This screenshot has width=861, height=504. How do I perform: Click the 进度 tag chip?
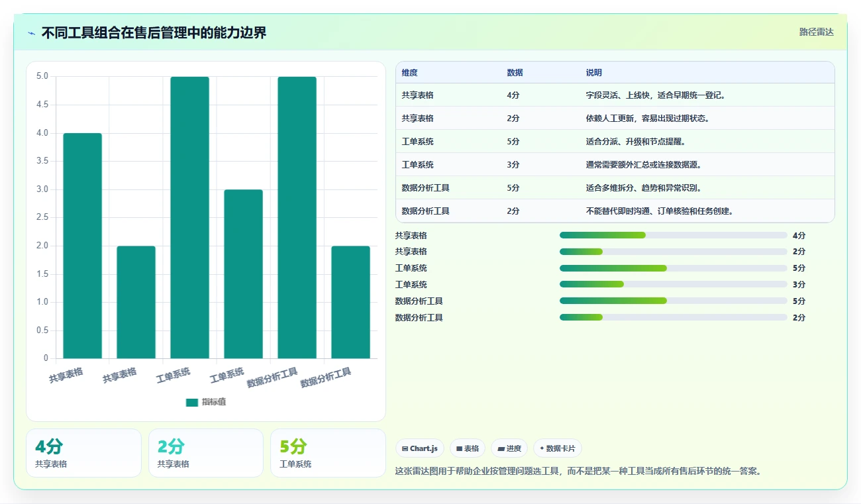[x=509, y=448]
